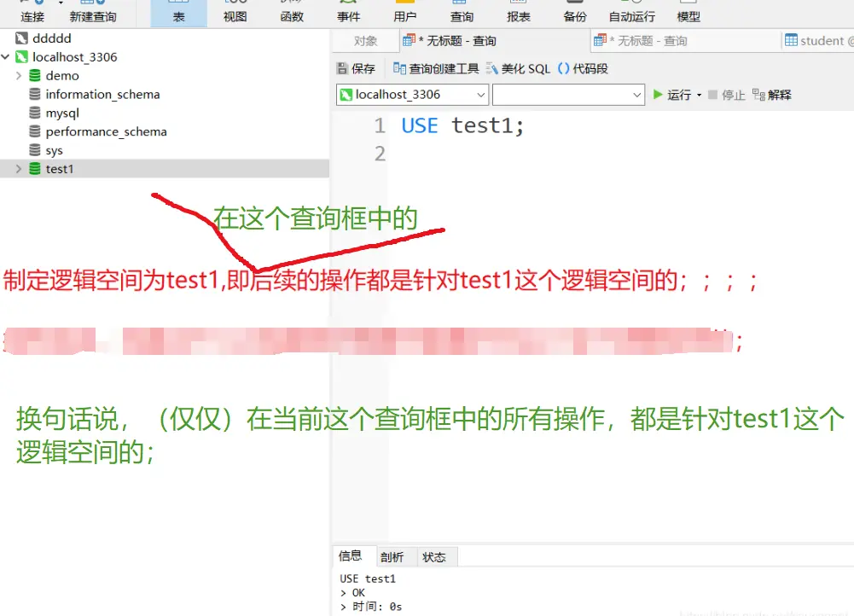The image size is (854, 616).
Task: Expand the demo database node
Action: click(x=19, y=75)
